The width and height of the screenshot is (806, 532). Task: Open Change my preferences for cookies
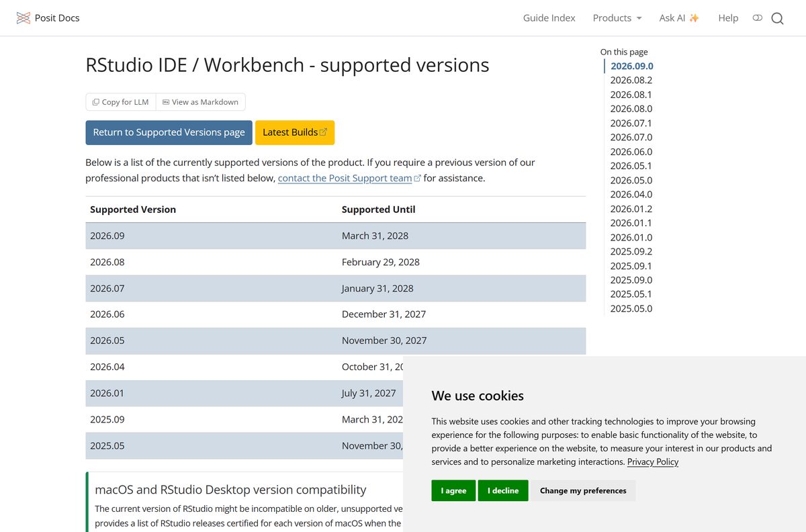point(583,490)
